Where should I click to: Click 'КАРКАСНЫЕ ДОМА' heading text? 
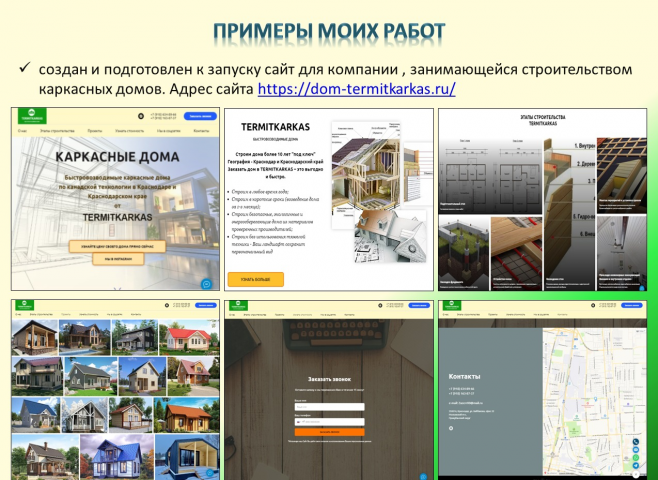117,157
